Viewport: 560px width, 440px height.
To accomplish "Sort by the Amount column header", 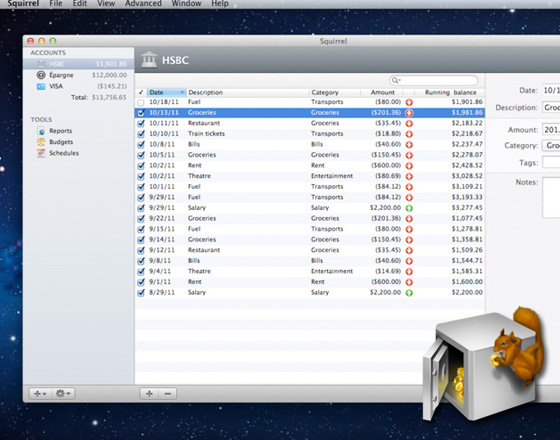I will (382, 92).
